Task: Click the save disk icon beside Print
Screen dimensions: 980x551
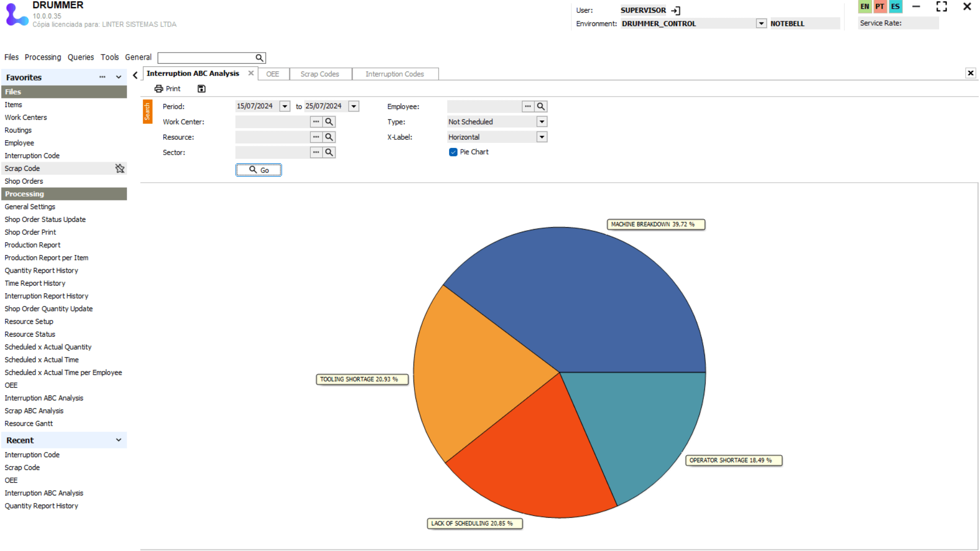Action: tap(202, 89)
